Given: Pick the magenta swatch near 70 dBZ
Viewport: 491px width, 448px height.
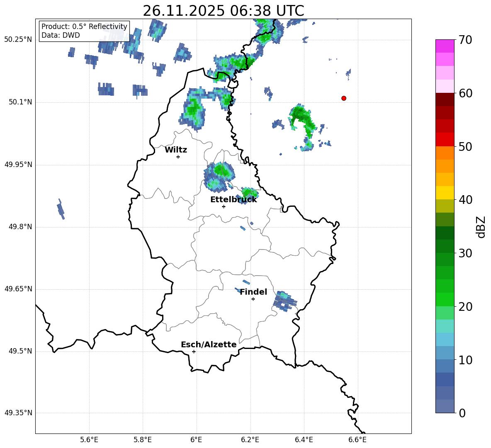Looking at the screenshot, I should click(445, 46).
